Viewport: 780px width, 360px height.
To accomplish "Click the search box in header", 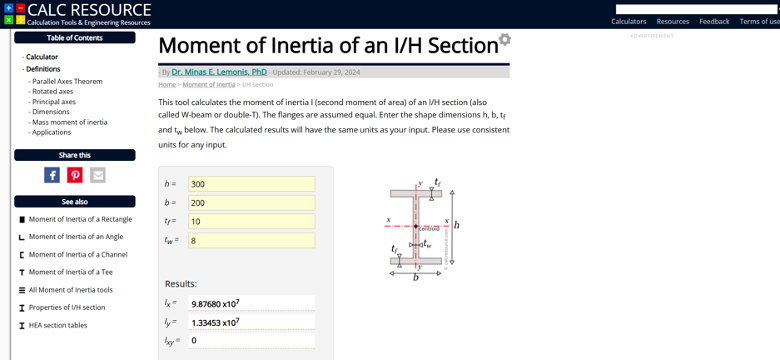I will [x=696, y=9].
